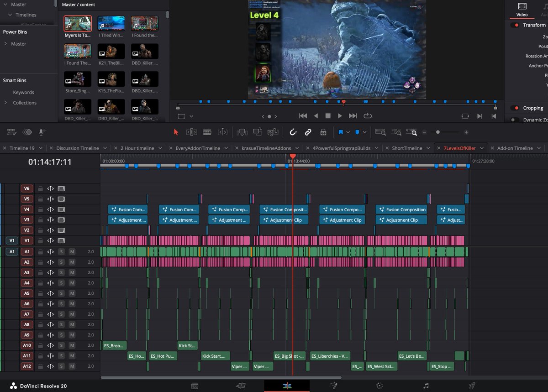Click the blue Flag icon
This screenshot has width=548, height=392.
(x=341, y=132)
